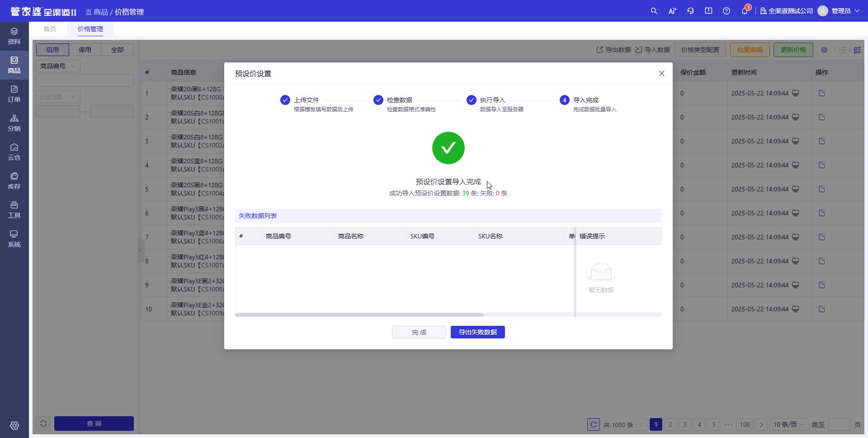This screenshot has height=438, width=868.
Task: Click the reset icon beside 查询
Action: tap(43, 424)
